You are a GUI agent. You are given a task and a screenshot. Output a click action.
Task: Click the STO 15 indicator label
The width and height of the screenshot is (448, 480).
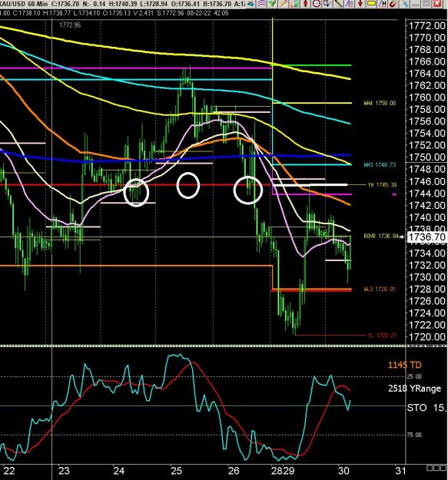(427, 408)
